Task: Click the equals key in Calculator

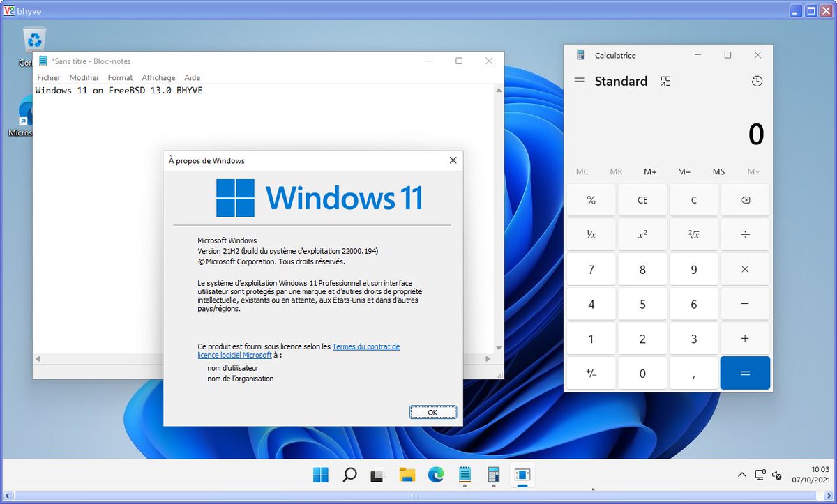Action: point(745,373)
